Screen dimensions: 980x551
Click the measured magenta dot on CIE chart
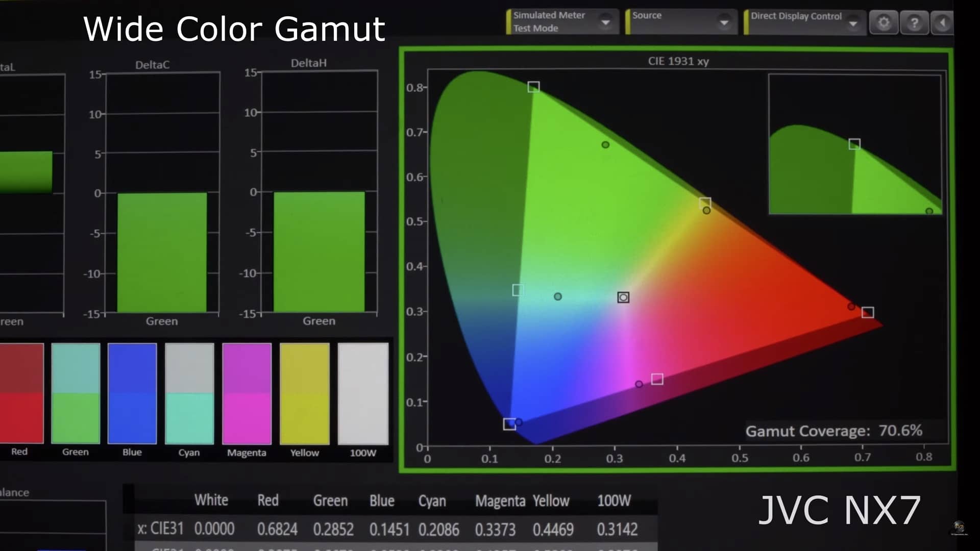click(639, 384)
